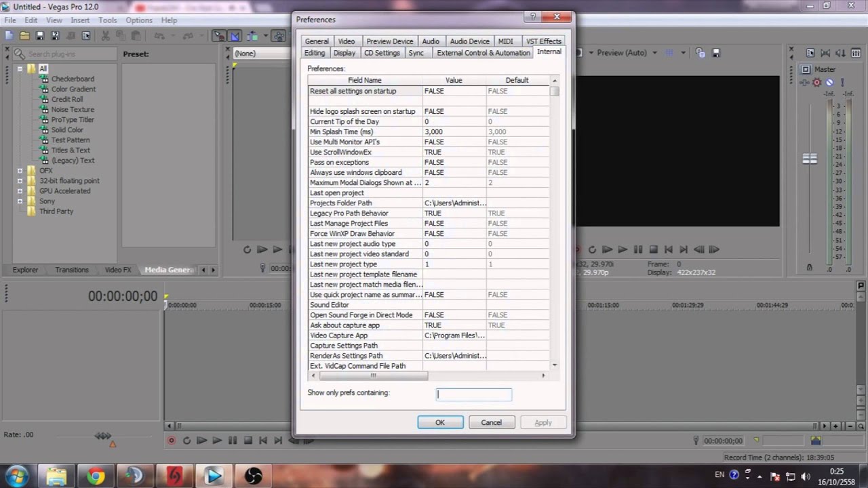Viewport: 868px width, 488px height.
Task: Click Copy Snapshot to Clipboard icon
Action: 701,53
